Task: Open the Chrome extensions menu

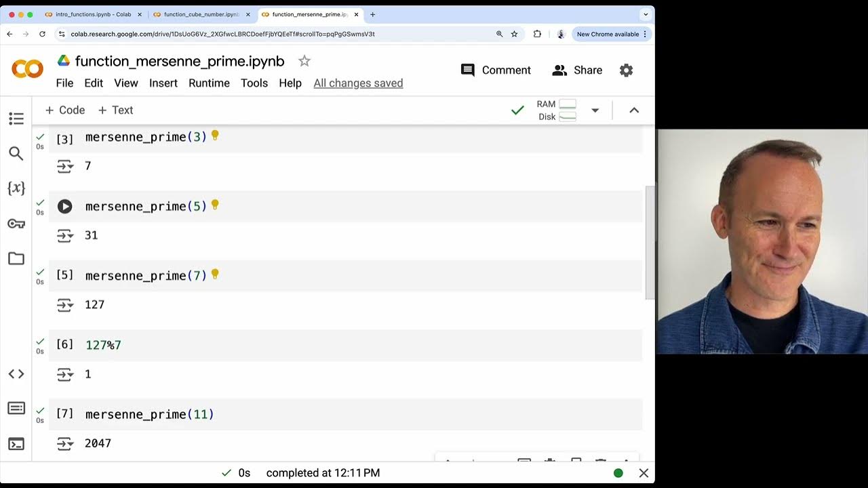Action: click(537, 34)
